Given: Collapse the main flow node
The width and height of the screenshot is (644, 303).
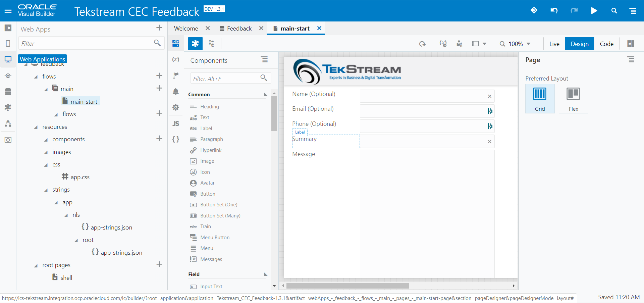Looking at the screenshot, I should tap(46, 89).
